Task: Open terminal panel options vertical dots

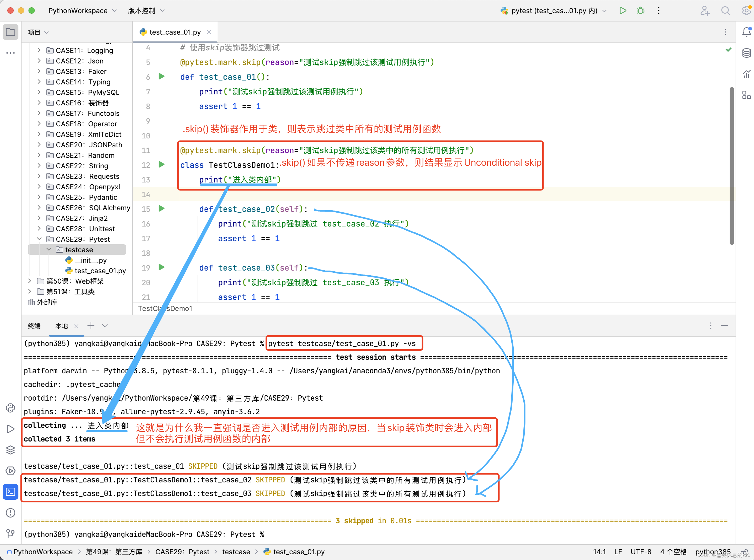Action: pyautogui.click(x=711, y=326)
